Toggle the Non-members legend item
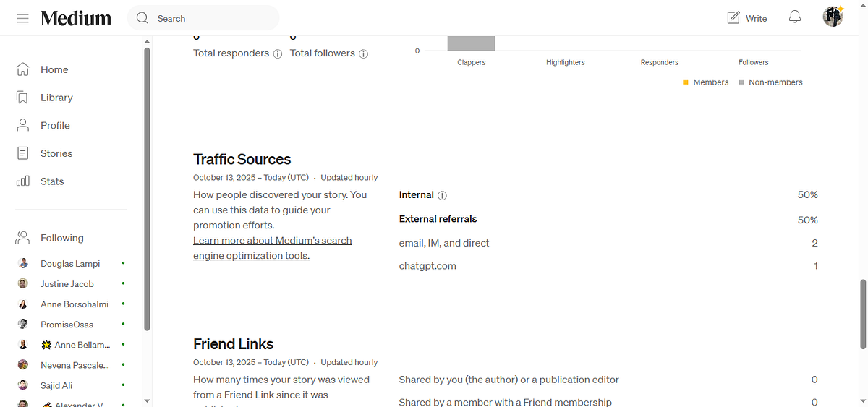The height and width of the screenshot is (407, 868). 771,82
